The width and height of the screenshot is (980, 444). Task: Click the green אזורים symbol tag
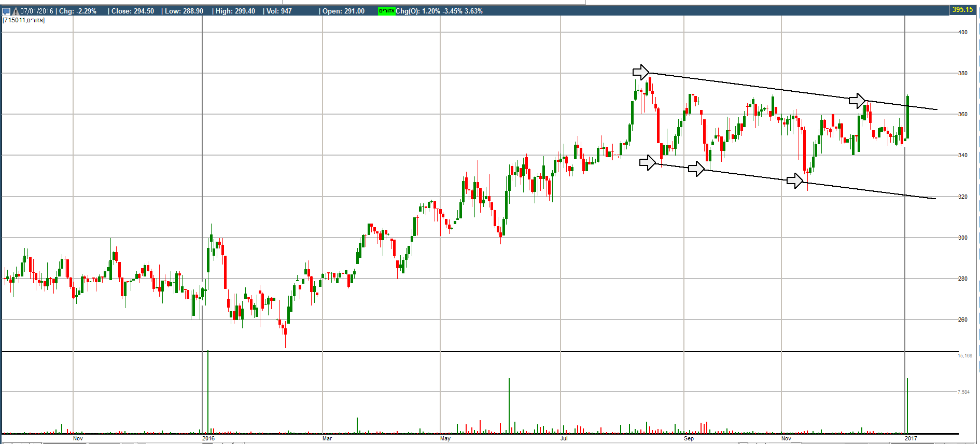tap(387, 11)
